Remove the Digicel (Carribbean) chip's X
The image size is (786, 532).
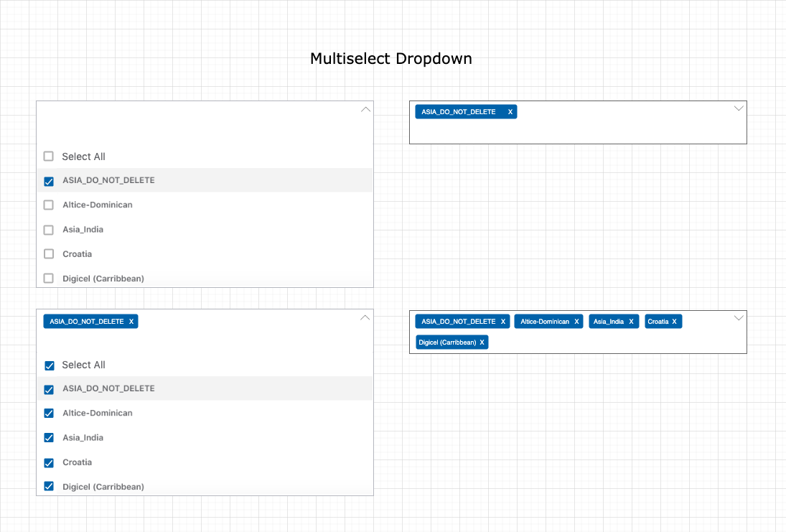coord(481,342)
